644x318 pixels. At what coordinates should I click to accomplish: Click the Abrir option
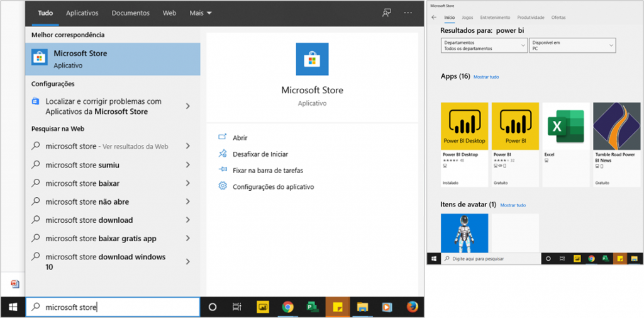(x=240, y=137)
